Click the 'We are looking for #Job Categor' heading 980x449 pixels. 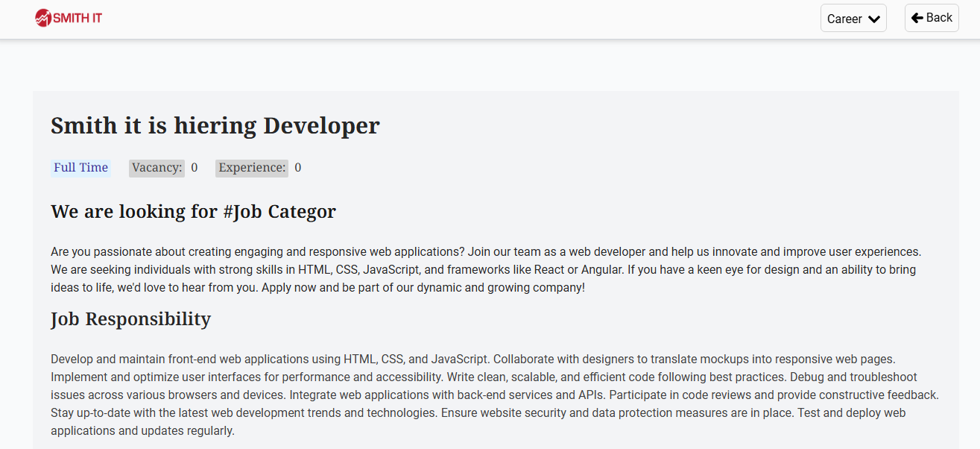pyautogui.click(x=193, y=212)
